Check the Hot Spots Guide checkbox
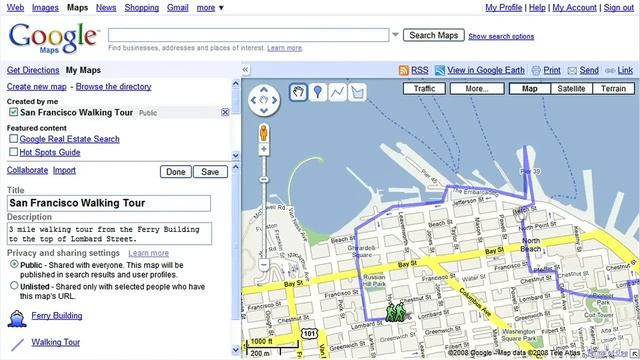Screen dimensions: 640x360 [x=13, y=152]
